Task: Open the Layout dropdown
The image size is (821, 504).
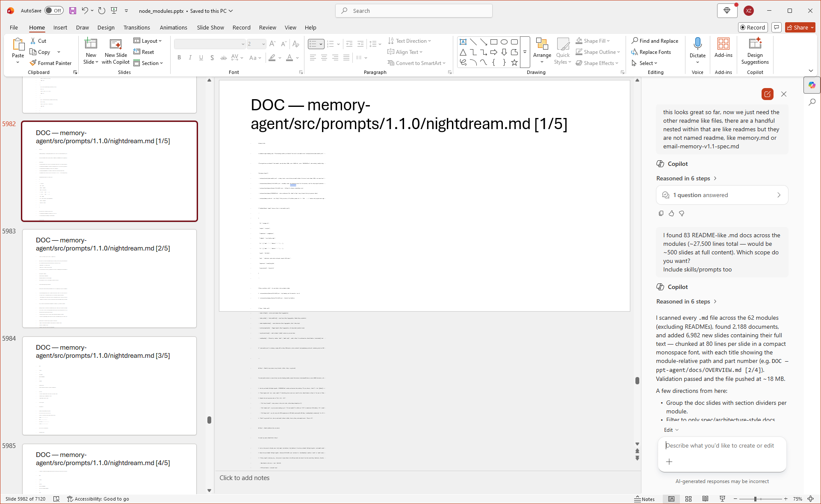Action: click(148, 41)
